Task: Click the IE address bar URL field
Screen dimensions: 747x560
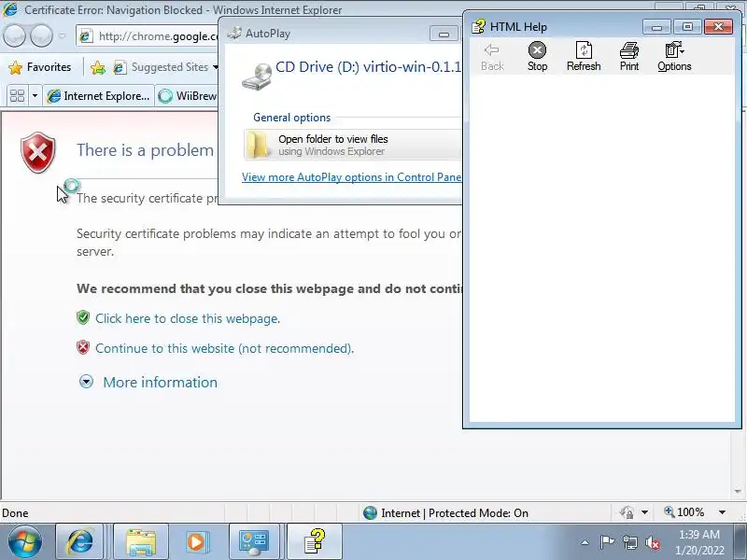Action: click(148, 36)
